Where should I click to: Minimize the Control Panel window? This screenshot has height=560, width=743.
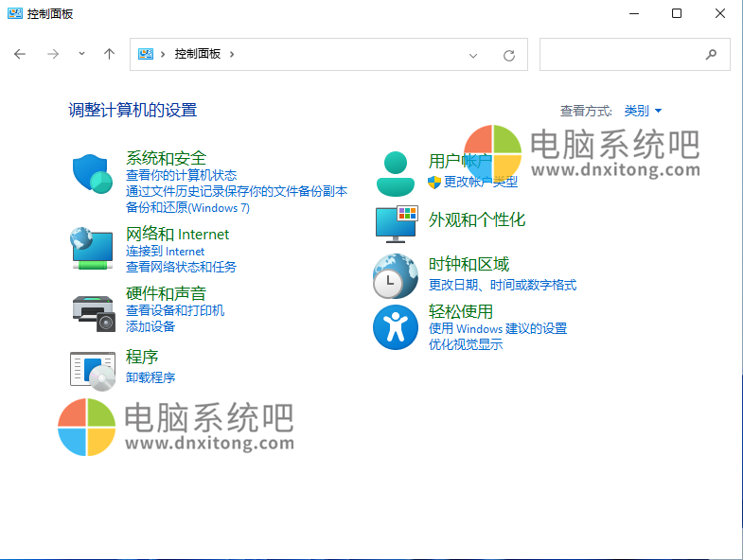coord(633,13)
